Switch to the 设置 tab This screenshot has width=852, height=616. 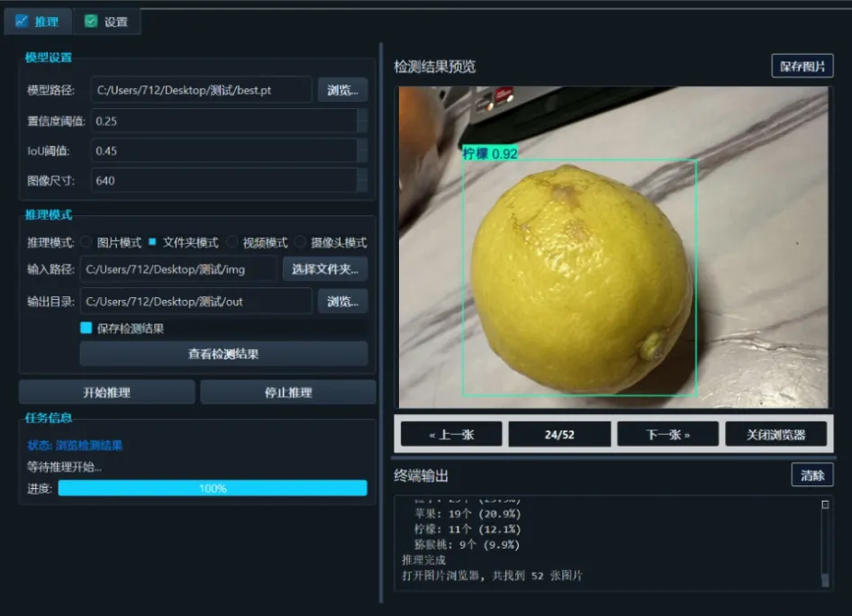107,21
